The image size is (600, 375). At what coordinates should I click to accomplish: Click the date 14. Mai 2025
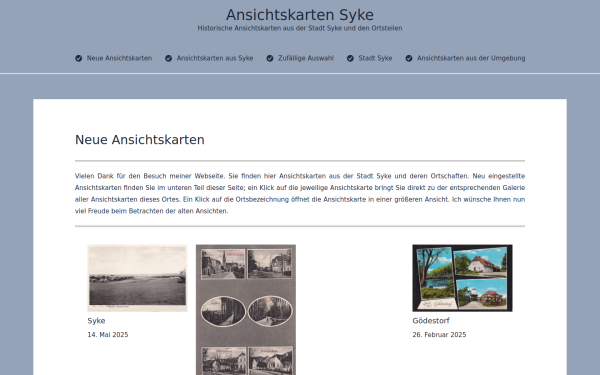point(108,335)
